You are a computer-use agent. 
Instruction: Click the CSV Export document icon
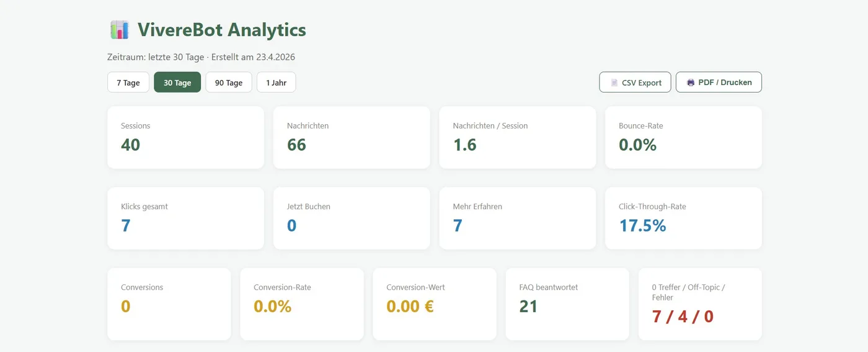(x=614, y=83)
